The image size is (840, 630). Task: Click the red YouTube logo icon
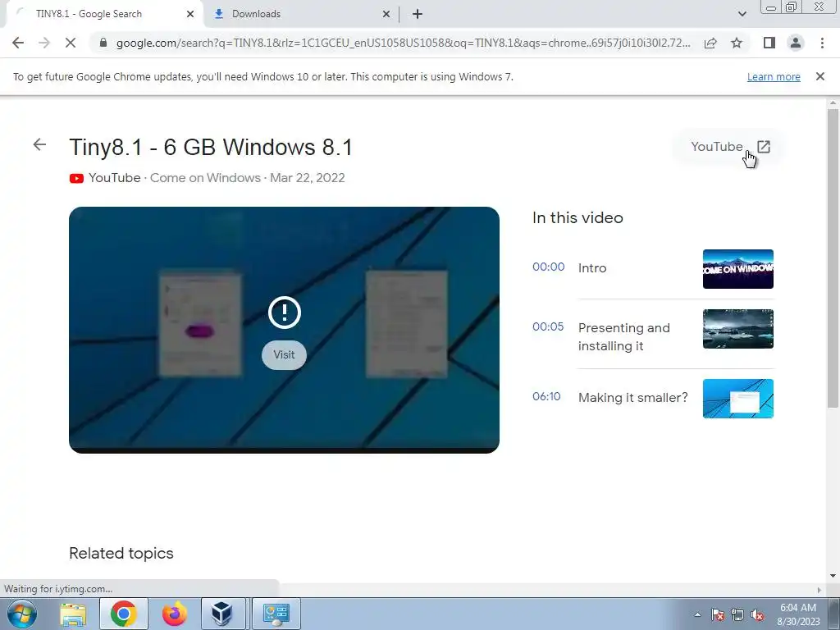(76, 178)
